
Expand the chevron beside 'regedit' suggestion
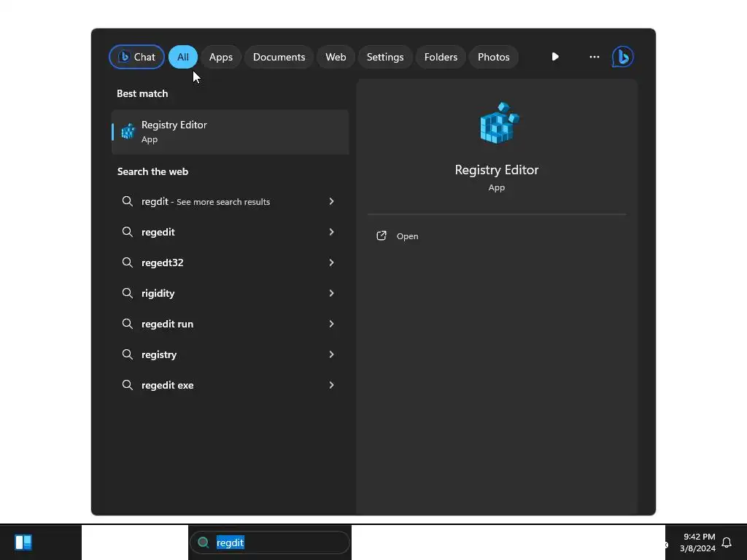point(332,232)
